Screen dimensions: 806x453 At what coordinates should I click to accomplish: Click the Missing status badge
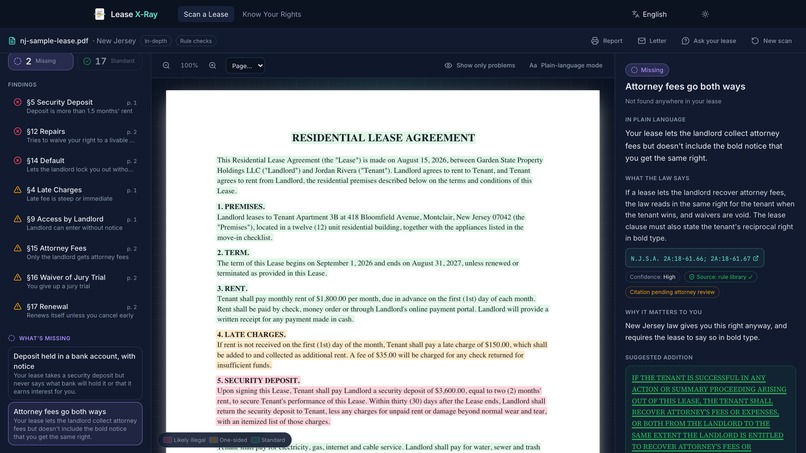click(x=647, y=70)
